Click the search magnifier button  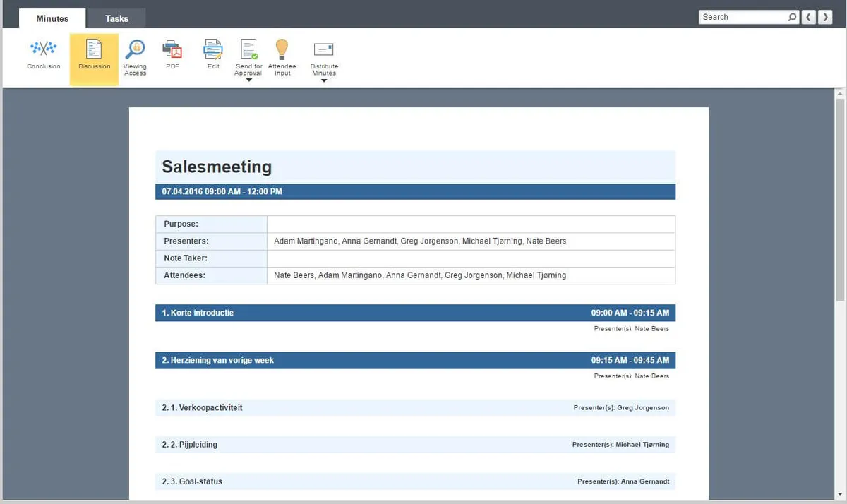point(793,17)
